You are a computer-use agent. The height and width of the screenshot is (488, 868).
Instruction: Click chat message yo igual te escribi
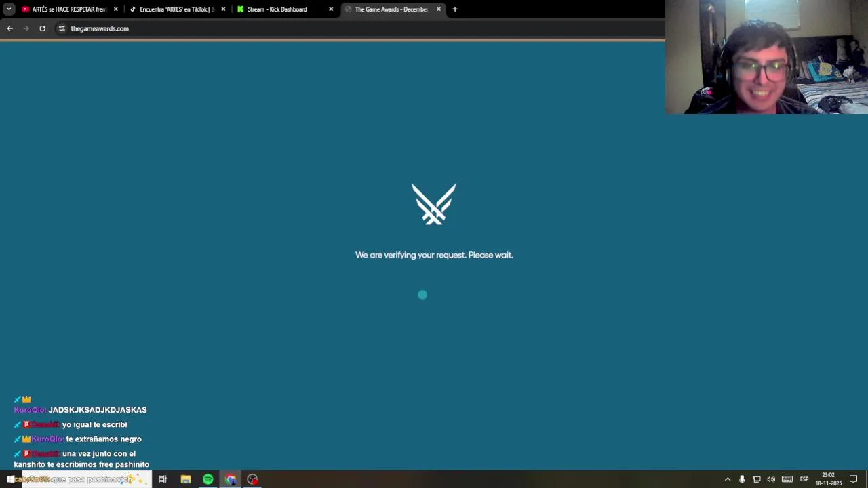95,424
